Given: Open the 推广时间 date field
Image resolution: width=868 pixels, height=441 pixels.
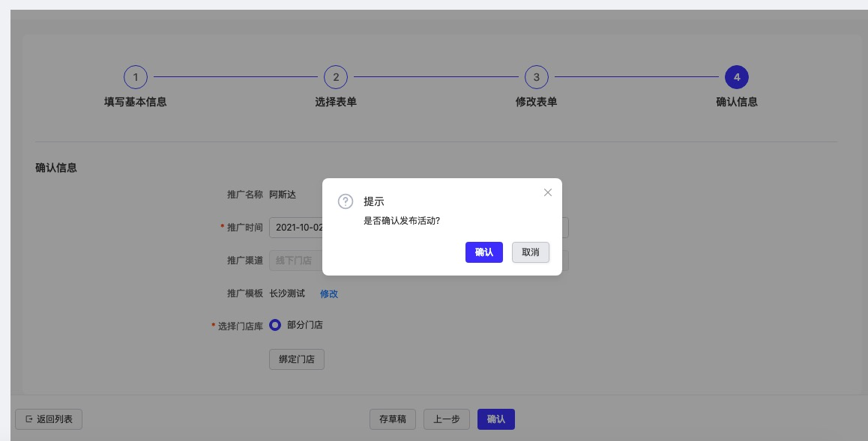Looking at the screenshot, I should point(418,227).
